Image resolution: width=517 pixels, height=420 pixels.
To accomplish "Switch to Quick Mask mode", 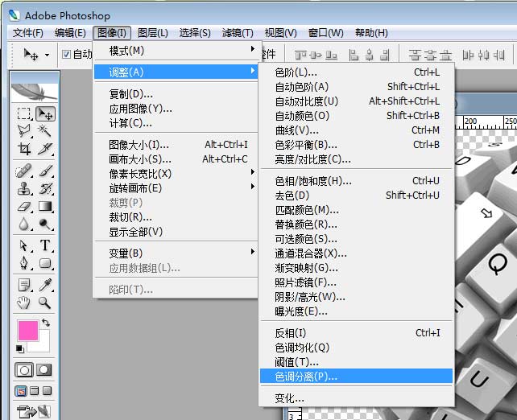I will 44,370.
